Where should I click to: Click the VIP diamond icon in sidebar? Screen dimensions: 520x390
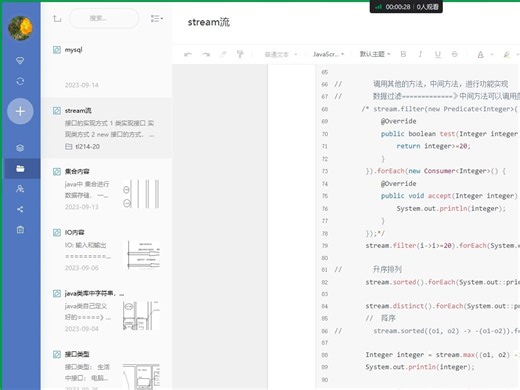click(x=20, y=60)
